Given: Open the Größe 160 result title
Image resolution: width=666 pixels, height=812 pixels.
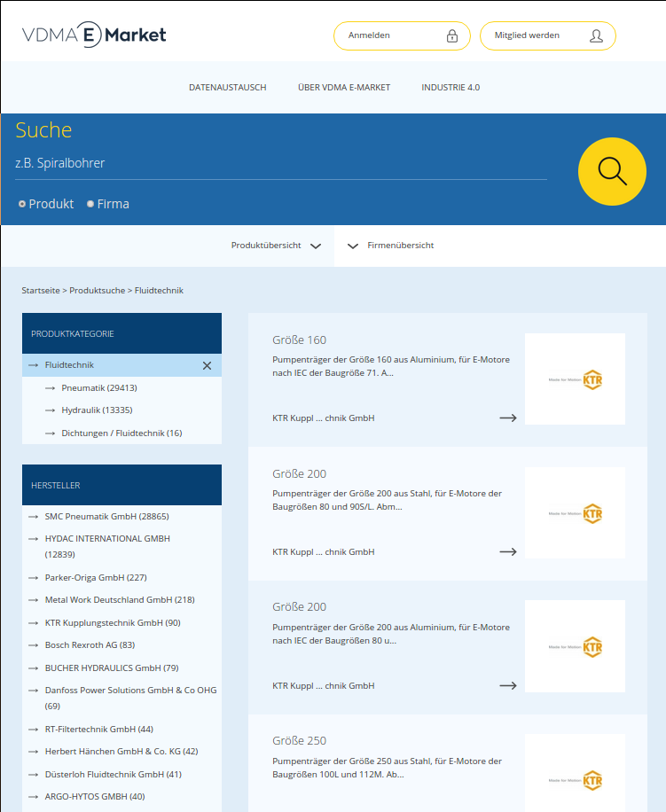Looking at the screenshot, I should click(x=300, y=340).
